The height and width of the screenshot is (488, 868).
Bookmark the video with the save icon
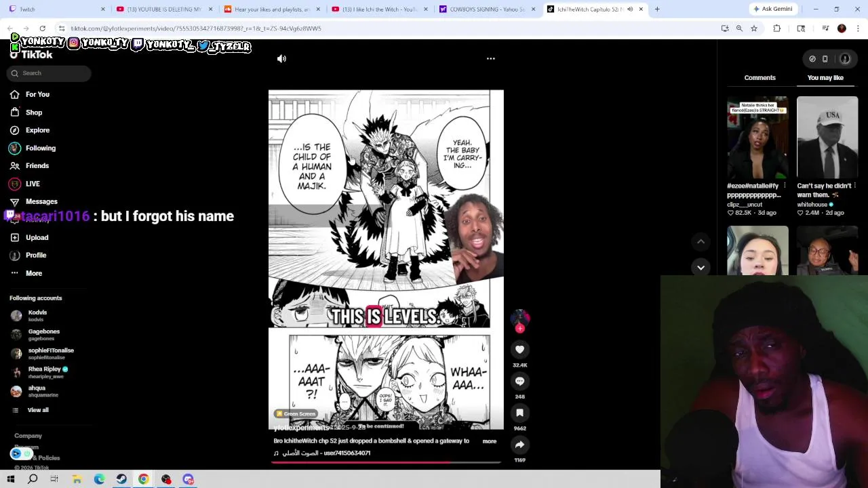pos(520,413)
